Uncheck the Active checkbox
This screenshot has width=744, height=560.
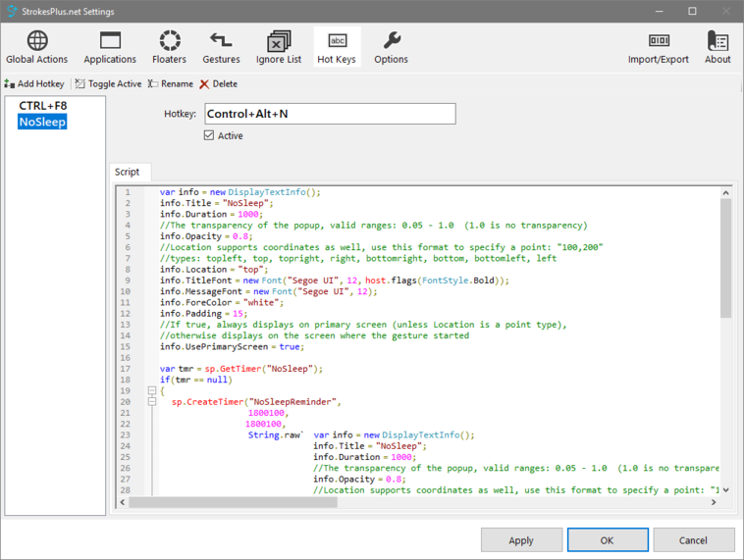(209, 136)
